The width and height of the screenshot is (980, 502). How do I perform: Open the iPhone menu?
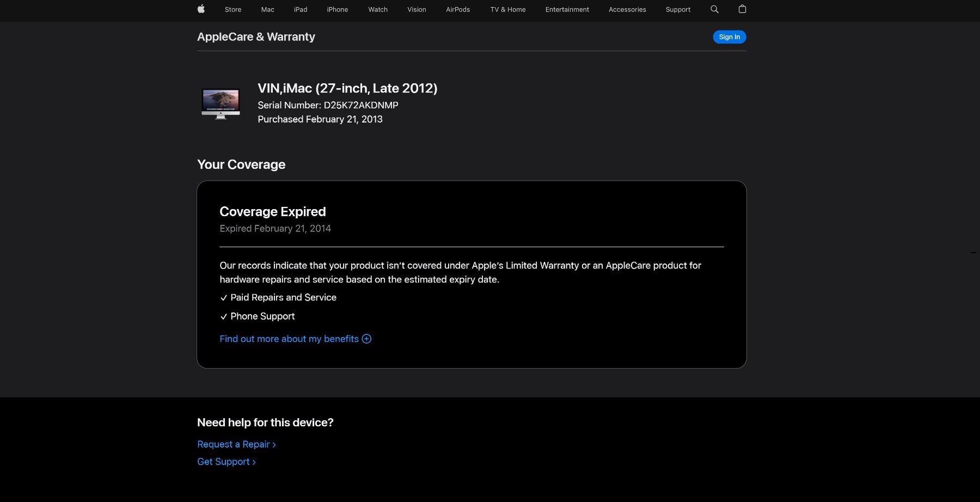pyautogui.click(x=338, y=9)
